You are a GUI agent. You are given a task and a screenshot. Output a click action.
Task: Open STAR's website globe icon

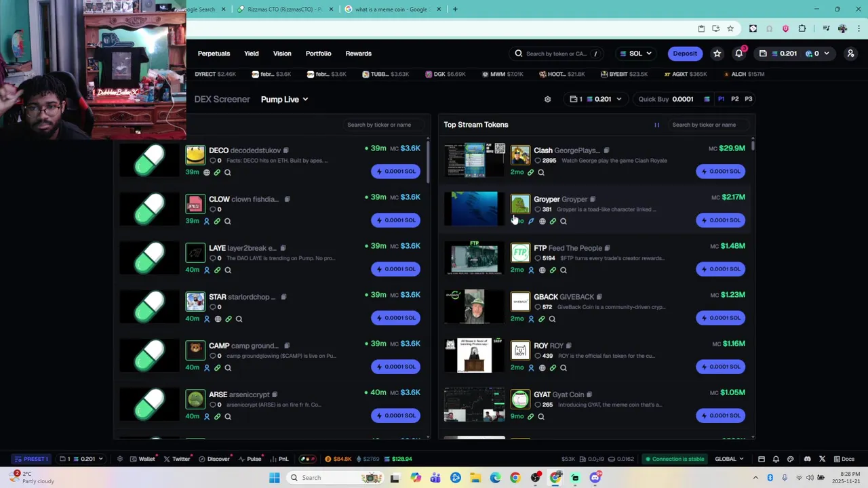(x=218, y=319)
